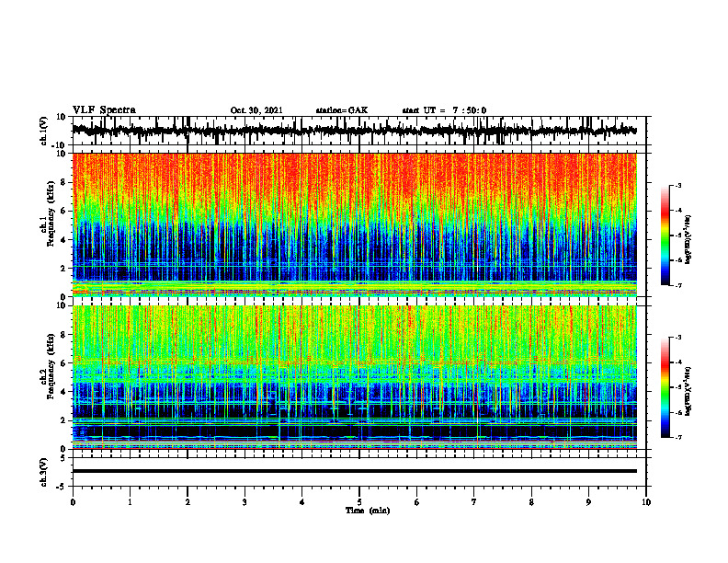Image resolution: width=728 pixels, height=563 pixels.
Task: Select the 'start UT = 7:50:0' text
Action: [444, 110]
